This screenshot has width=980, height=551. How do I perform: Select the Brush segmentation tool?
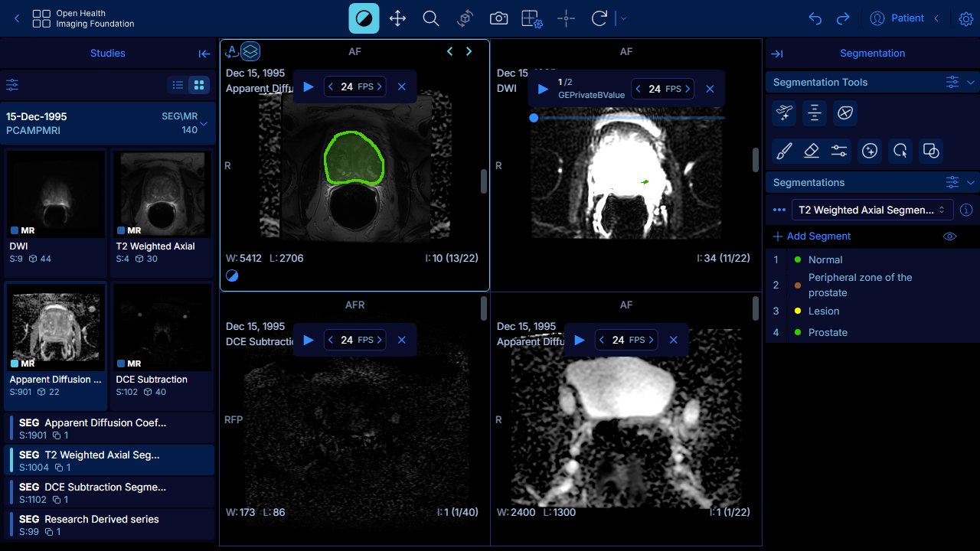pos(784,151)
